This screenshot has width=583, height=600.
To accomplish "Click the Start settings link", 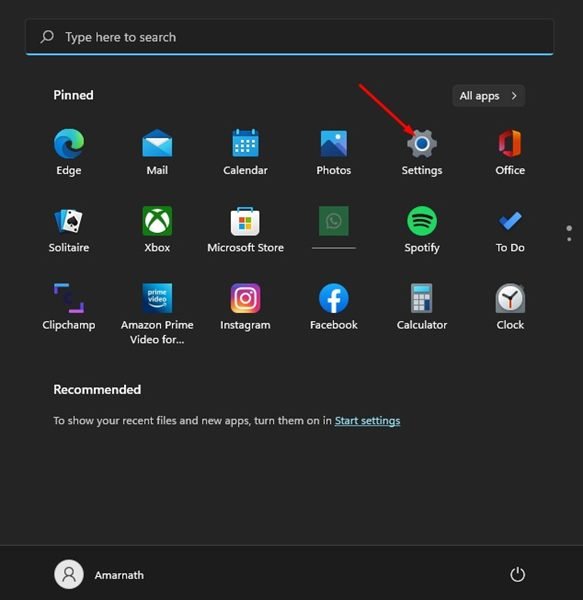I will point(367,421).
